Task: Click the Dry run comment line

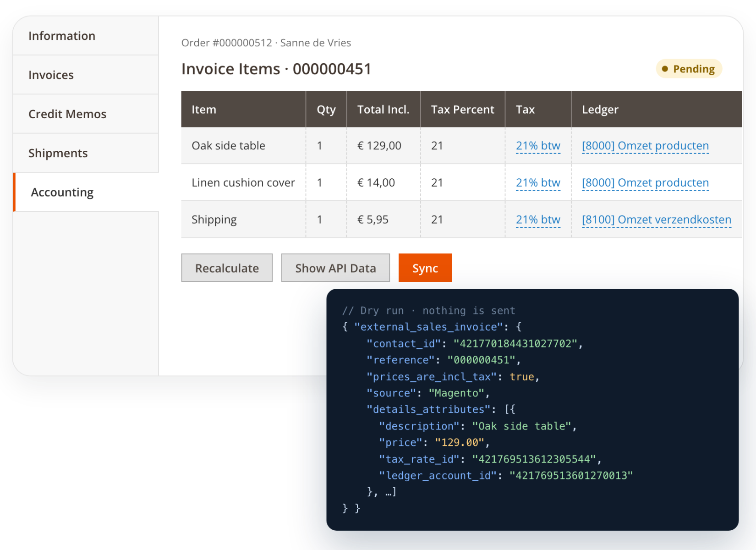Action: (428, 311)
